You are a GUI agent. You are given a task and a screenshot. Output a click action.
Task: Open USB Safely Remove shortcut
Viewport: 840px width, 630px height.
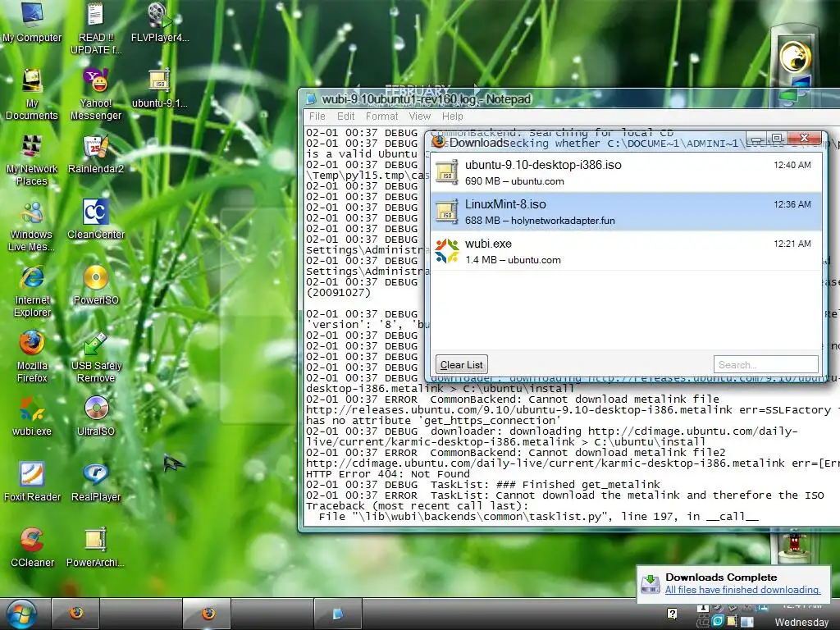click(x=96, y=357)
